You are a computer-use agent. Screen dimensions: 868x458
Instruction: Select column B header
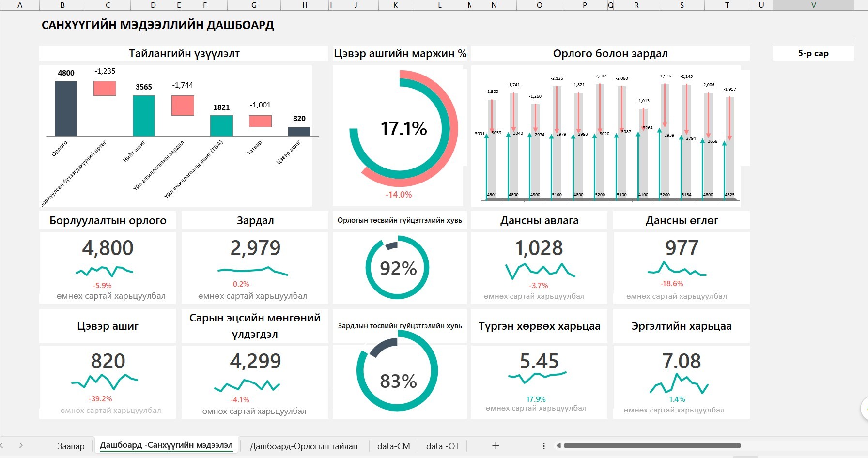click(x=62, y=5)
